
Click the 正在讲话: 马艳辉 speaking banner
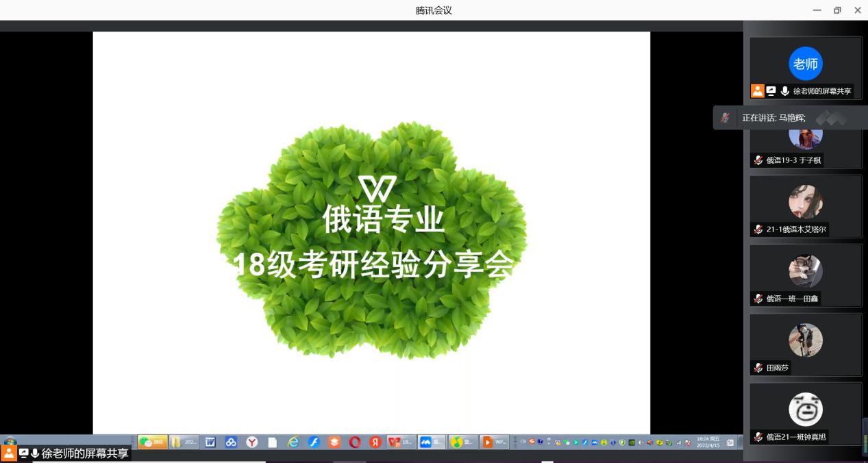773,118
